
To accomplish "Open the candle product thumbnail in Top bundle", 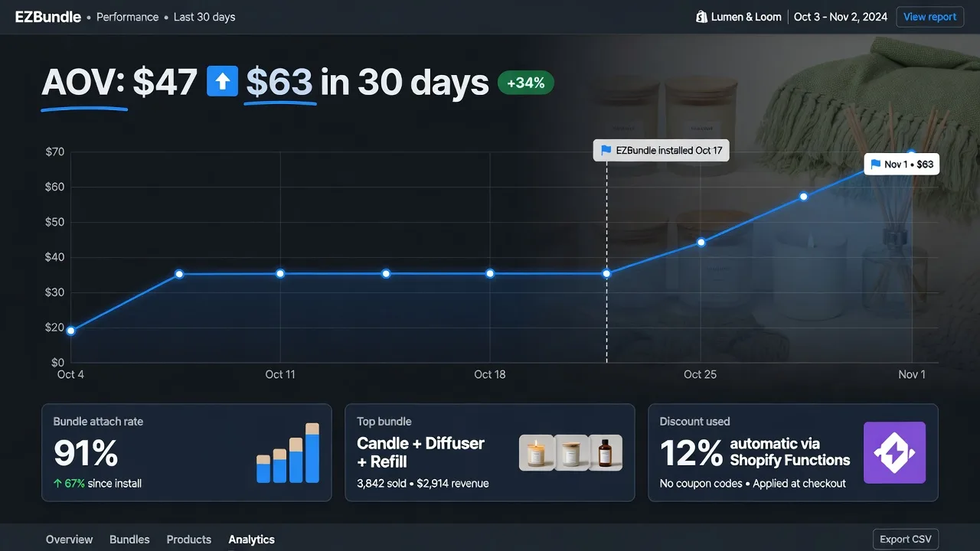I will pos(536,452).
